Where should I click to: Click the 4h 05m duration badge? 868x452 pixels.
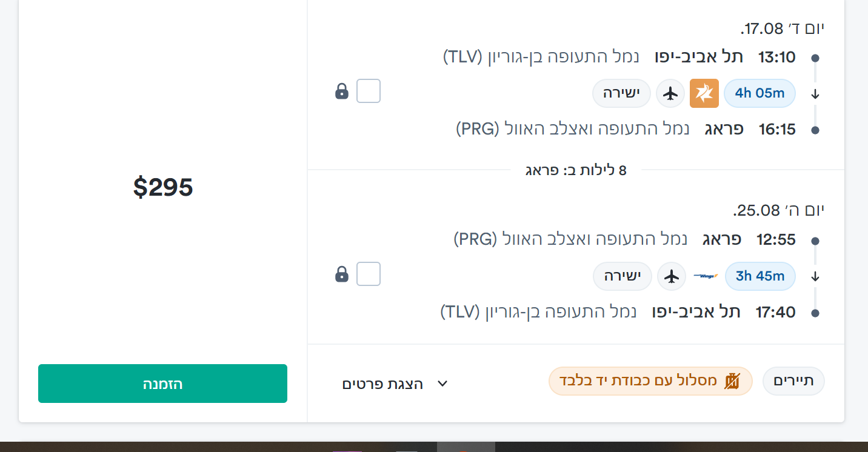pyautogui.click(x=760, y=93)
